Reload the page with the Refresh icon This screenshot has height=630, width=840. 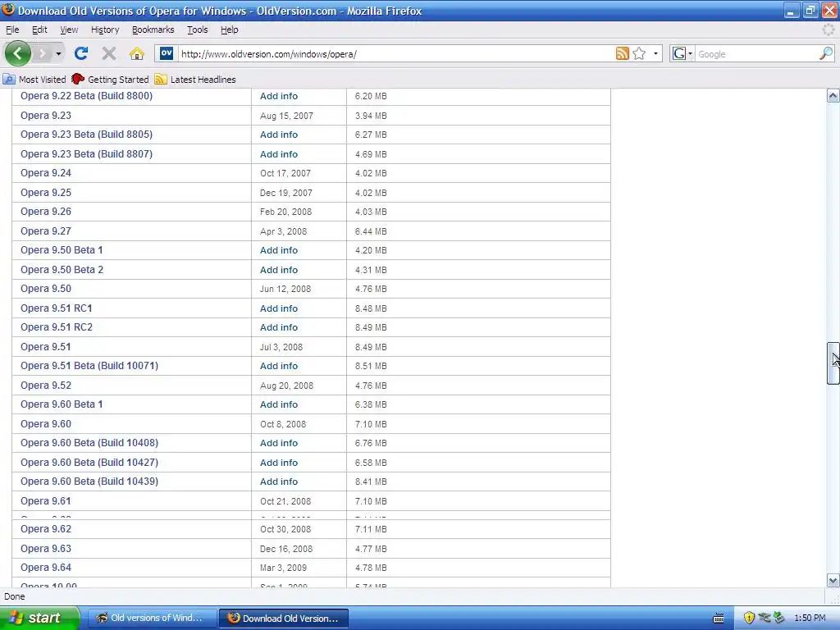tap(81, 53)
